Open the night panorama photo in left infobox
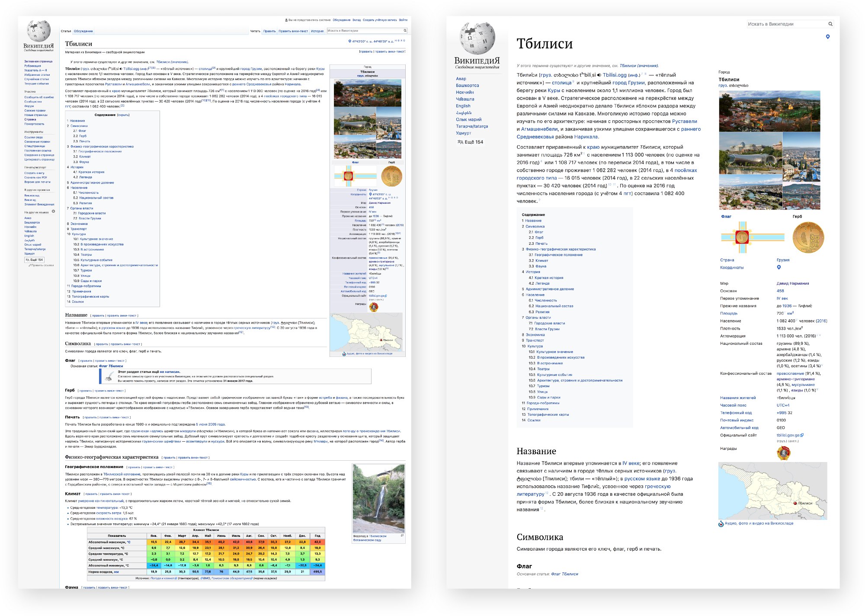 pyautogui.click(x=368, y=93)
